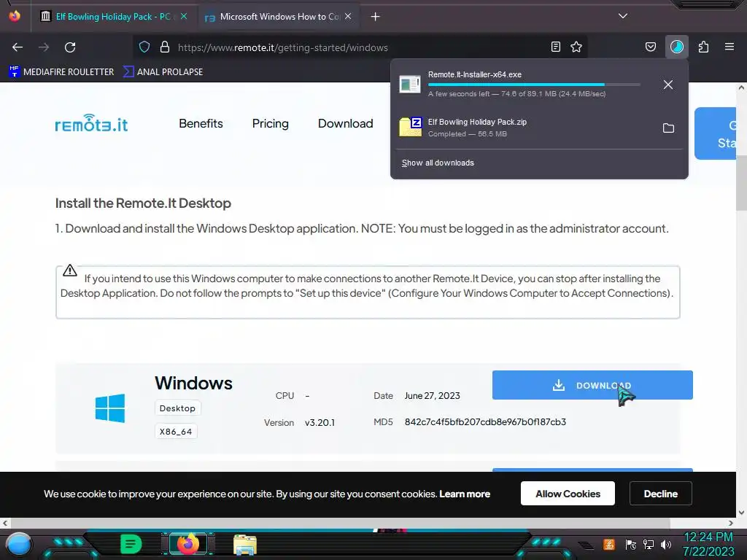Click the Firefox taskbar icon
The width and height of the screenshot is (747, 560).
click(x=187, y=544)
